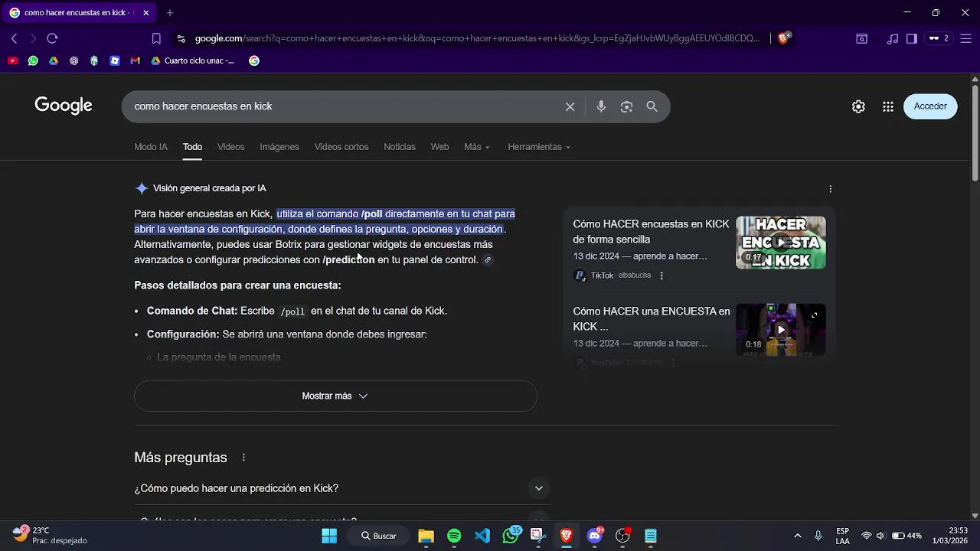The width and height of the screenshot is (980, 551).
Task: Open three-dot menu next to TikTok elbabucha
Action: (661, 275)
